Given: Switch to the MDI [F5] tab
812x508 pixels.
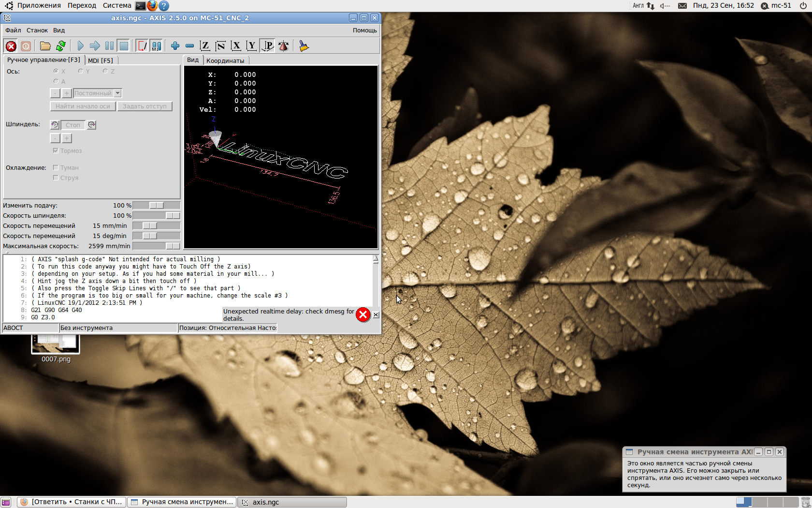Looking at the screenshot, I should pos(101,60).
